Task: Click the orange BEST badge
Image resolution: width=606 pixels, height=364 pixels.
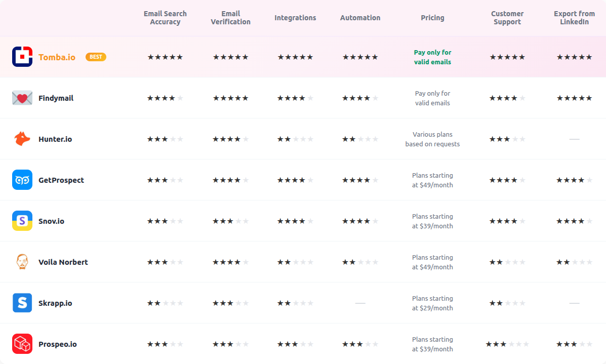Action: [96, 57]
